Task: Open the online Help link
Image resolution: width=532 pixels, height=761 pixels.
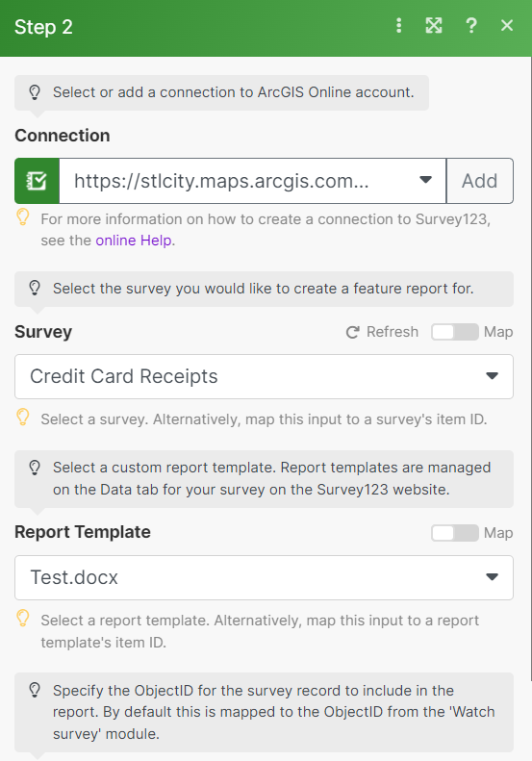Action: pyautogui.click(x=134, y=241)
